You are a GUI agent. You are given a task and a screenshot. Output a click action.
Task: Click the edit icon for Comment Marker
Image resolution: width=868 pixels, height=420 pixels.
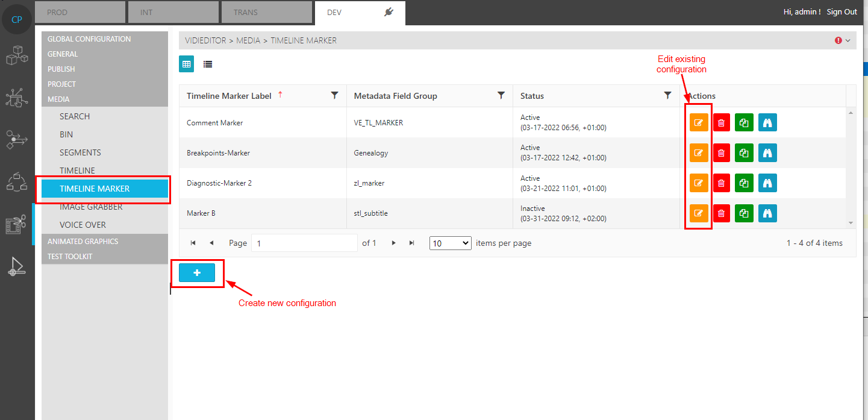coord(699,123)
